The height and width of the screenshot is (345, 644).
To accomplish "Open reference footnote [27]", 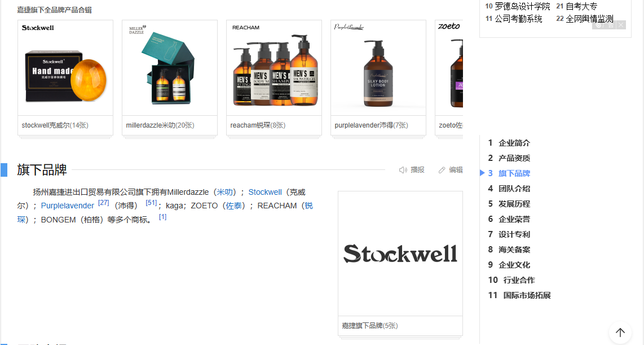I will coord(104,203).
